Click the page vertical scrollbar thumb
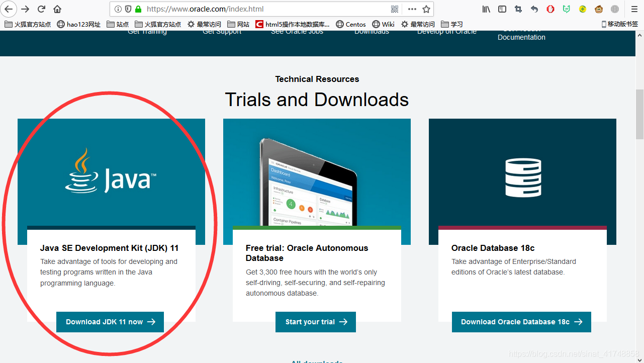The height and width of the screenshot is (363, 644). pos(639,114)
